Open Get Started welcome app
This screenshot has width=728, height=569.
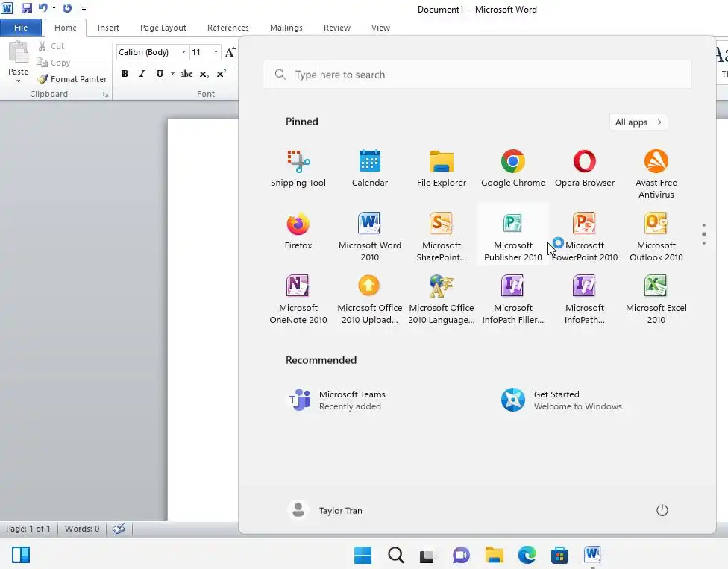pos(561,400)
